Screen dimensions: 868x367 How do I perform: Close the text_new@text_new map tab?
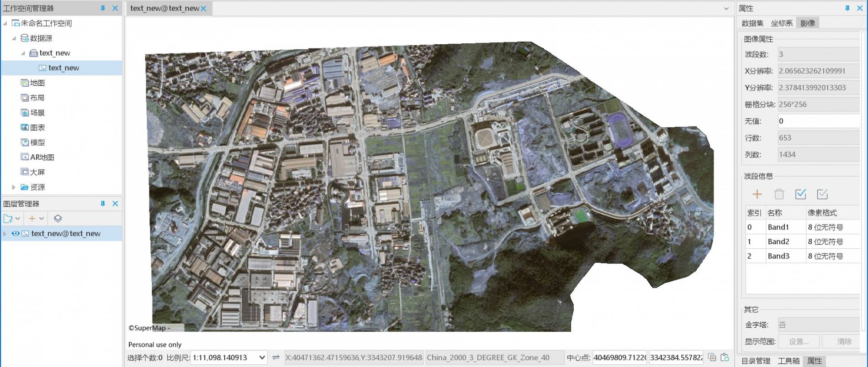pyautogui.click(x=204, y=8)
